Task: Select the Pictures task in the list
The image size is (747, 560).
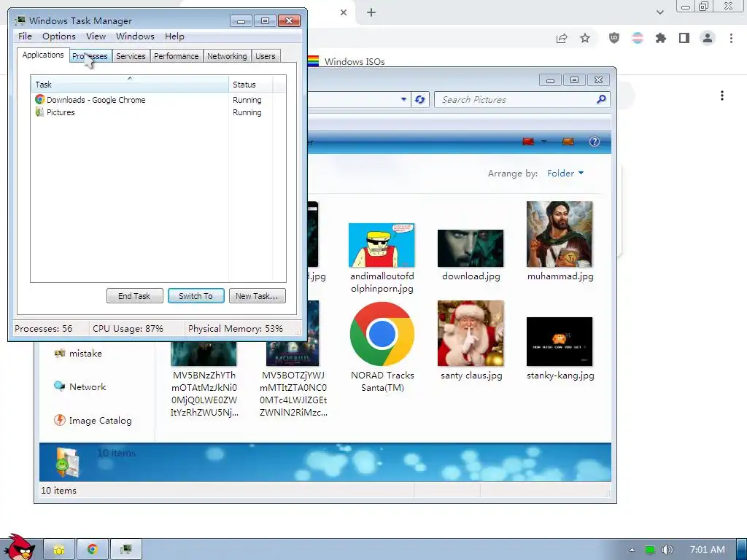Action: pyautogui.click(x=158, y=112)
